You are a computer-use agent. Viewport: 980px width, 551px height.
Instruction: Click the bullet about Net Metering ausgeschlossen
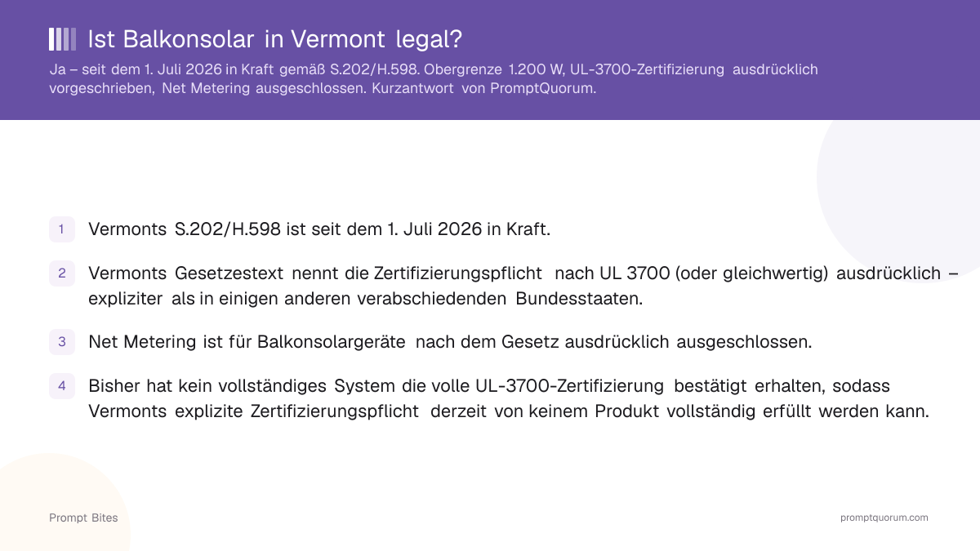pyautogui.click(x=450, y=342)
